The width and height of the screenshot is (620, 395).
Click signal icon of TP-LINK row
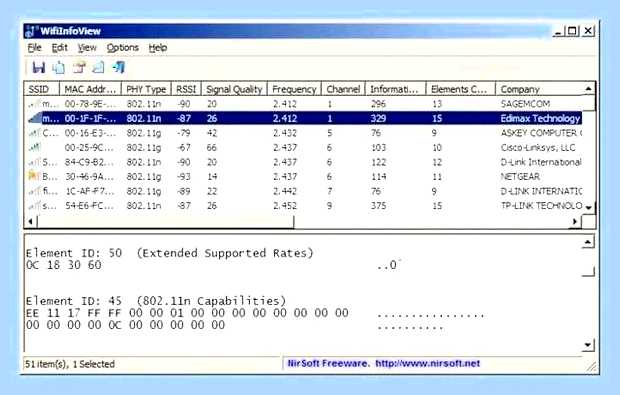click(34, 206)
